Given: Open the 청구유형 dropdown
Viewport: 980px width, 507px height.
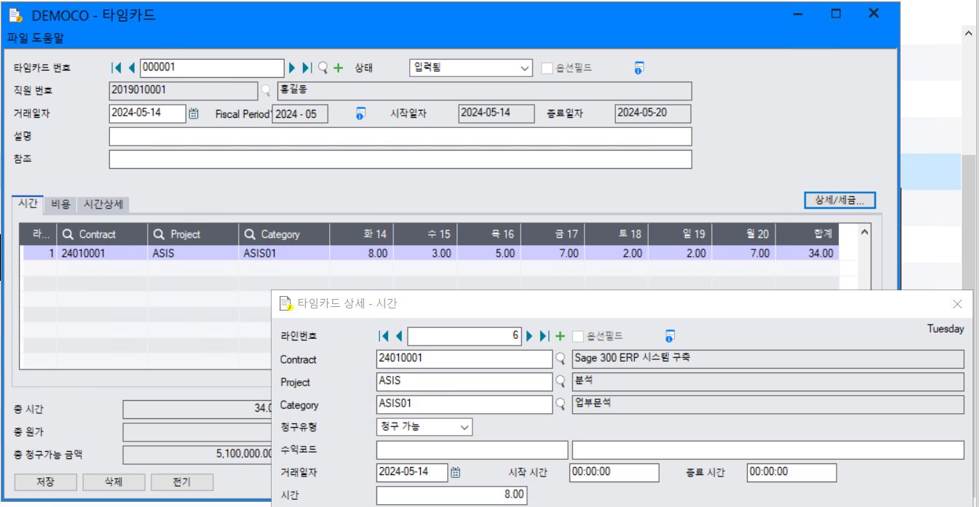Looking at the screenshot, I should [x=424, y=427].
